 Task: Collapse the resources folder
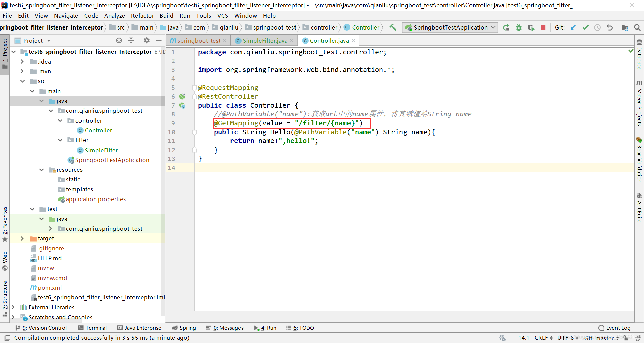coord(41,170)
